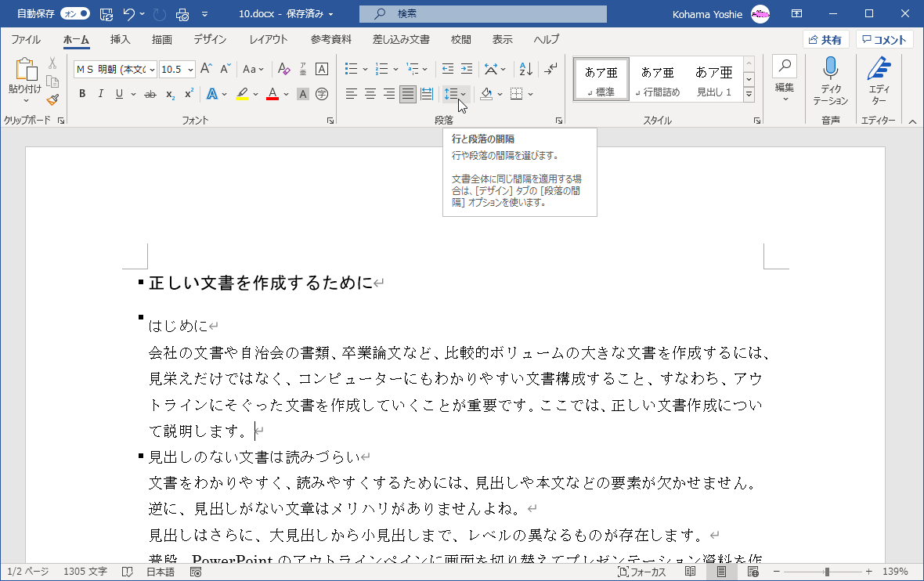Toggle justify alignment
The width and height of the screenshot is (924, 581).
pos(408,94)
